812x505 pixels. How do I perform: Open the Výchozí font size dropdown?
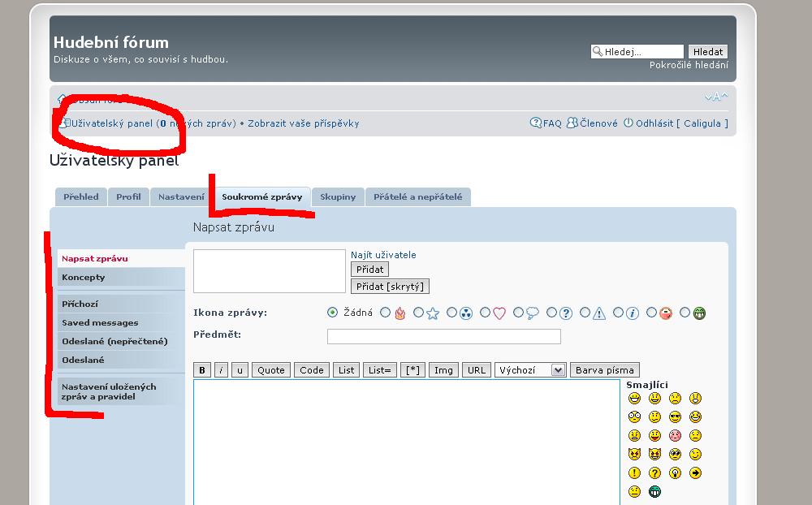coord(530,370)
